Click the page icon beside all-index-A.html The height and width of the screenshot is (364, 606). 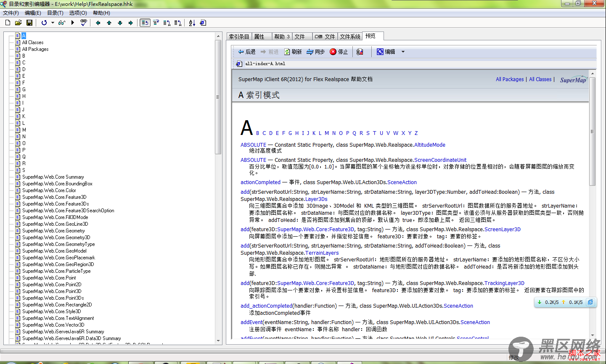point(239,64)
